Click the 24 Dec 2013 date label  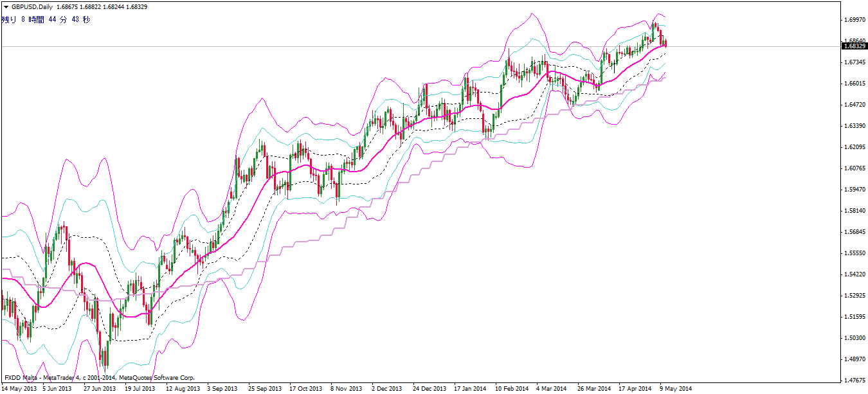(429, 389)
